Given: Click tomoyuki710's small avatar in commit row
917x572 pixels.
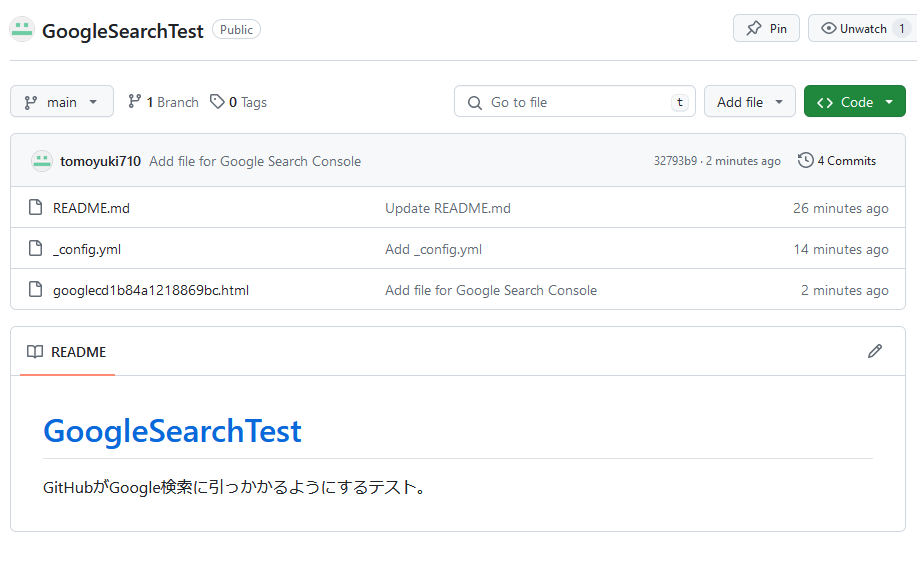Looking at the screenshot, I should [41, 161].
